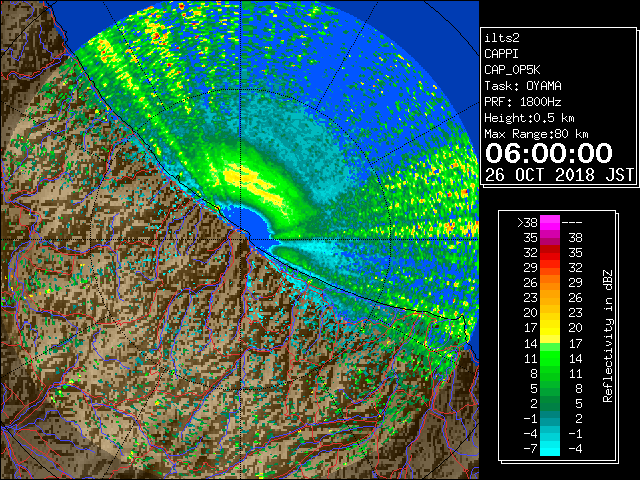The image size is (640, 480).
Task: Click the 'Max Range:80 km' line
Action: (536, 134)
